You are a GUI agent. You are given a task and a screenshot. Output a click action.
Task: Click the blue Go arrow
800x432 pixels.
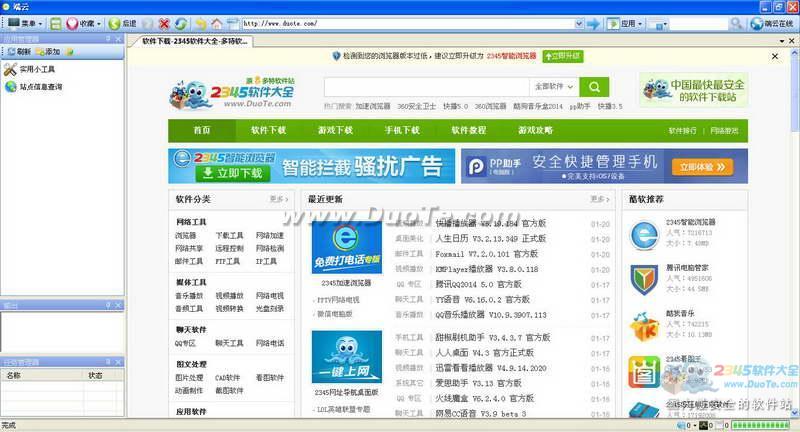(x=593, y=23)
